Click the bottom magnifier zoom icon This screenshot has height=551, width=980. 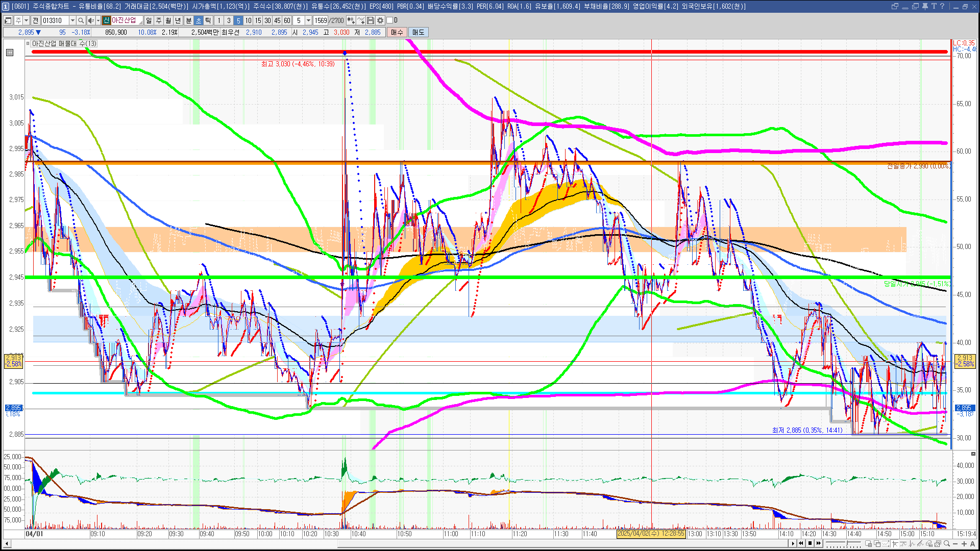(947, 544)
